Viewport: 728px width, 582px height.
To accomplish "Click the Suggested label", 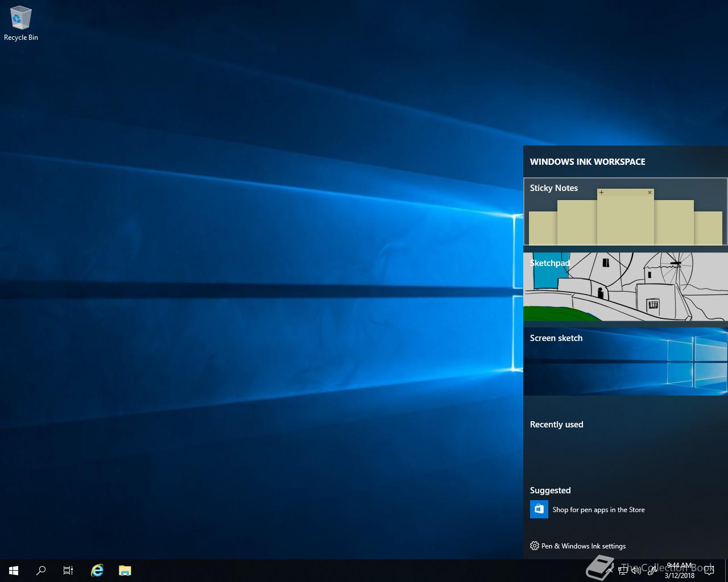I will (x=550, y=490).
